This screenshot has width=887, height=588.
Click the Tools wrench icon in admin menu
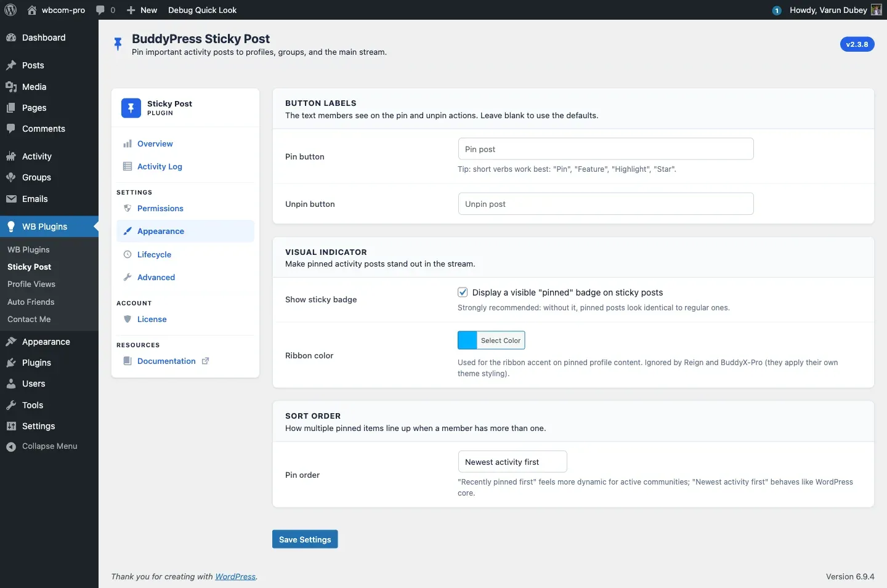(x=11, y=405)
